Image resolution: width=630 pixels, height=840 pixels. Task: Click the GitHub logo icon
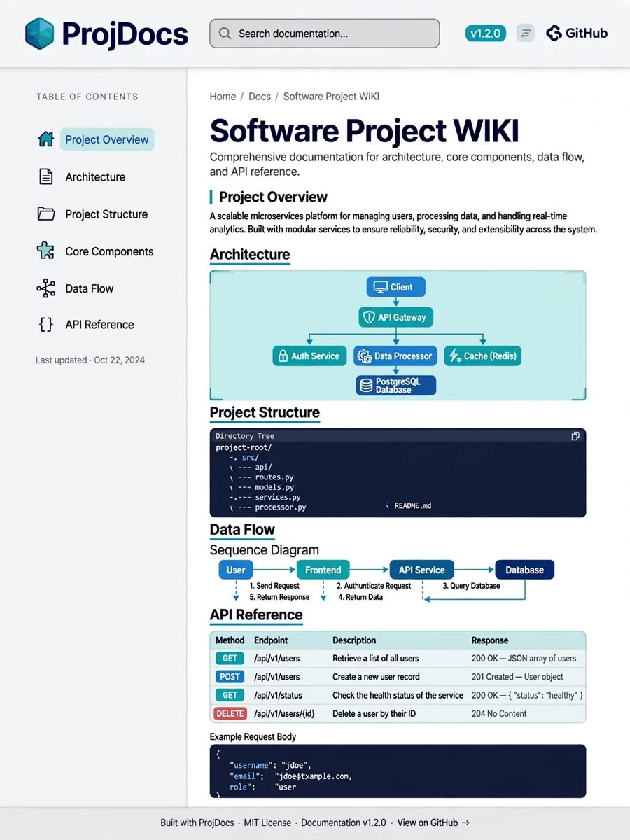click(x=554, y=33)
